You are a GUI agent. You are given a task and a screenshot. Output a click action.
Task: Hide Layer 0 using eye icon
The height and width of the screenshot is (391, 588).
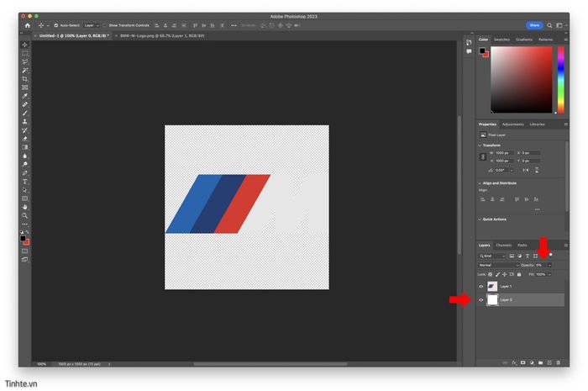point(481,300)
